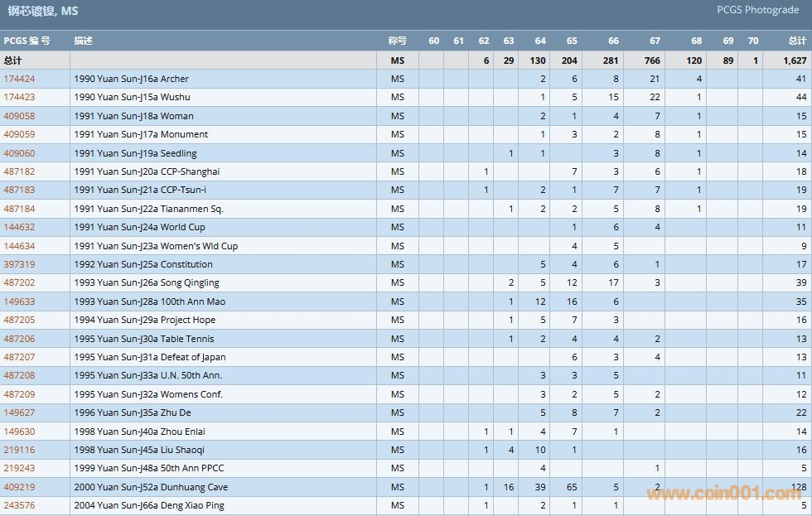Open PCGS number 487202 Song Qingling link
This screenshot has width=812, height=516.
(x=19, y=282)
